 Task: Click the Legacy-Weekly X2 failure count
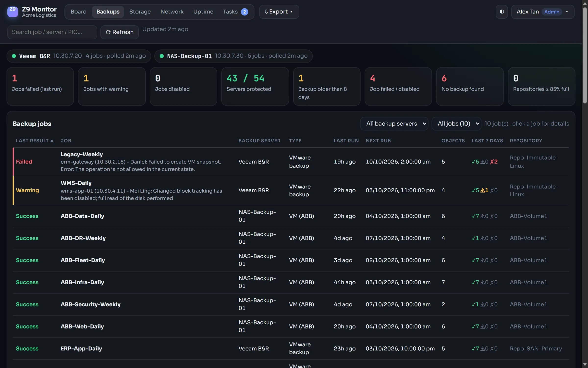click(494, 162)
